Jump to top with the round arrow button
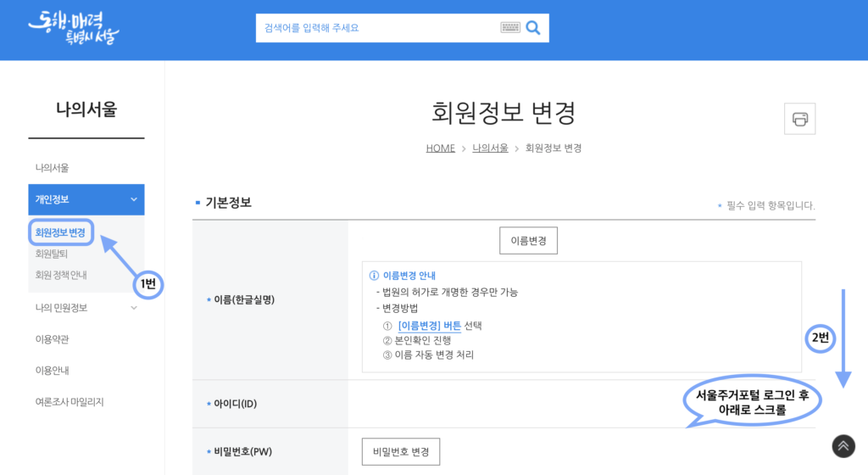The height and width of the screenshot is (475, 868). (843, 446)
